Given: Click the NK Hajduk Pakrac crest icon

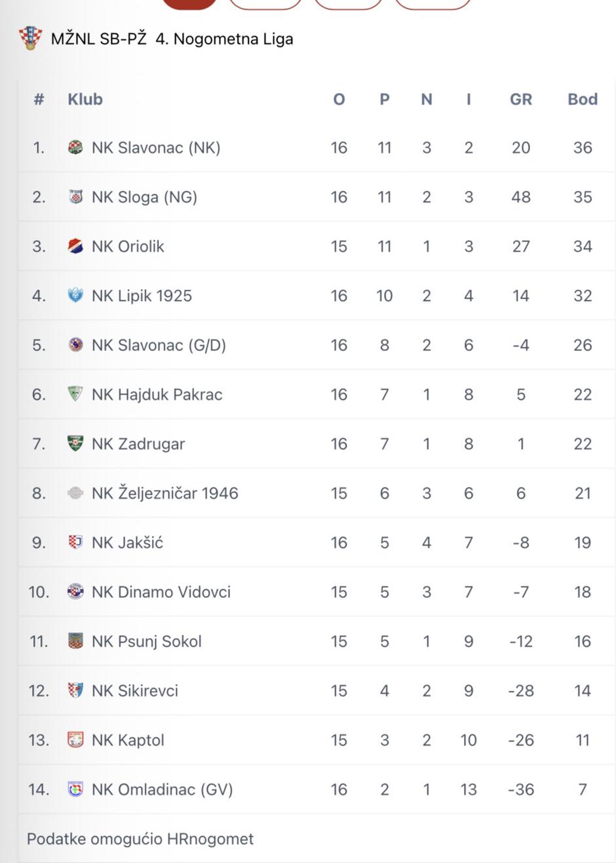Looking at the screenshot, I should [75, 393].
